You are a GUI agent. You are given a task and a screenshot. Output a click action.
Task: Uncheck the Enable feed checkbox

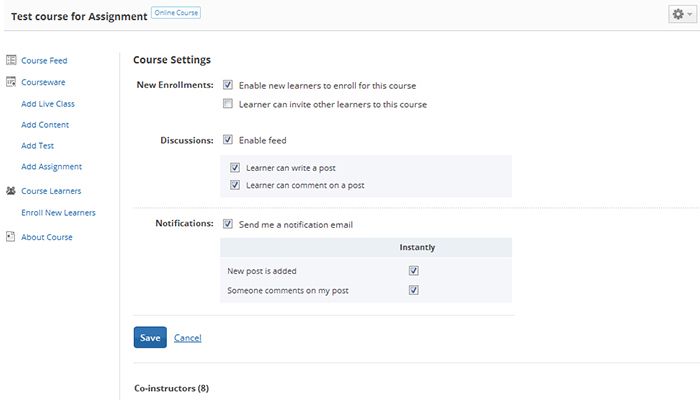pos(228,140)
